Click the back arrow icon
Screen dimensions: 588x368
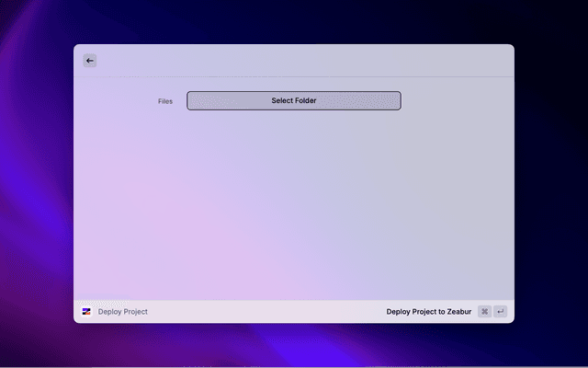89,61
